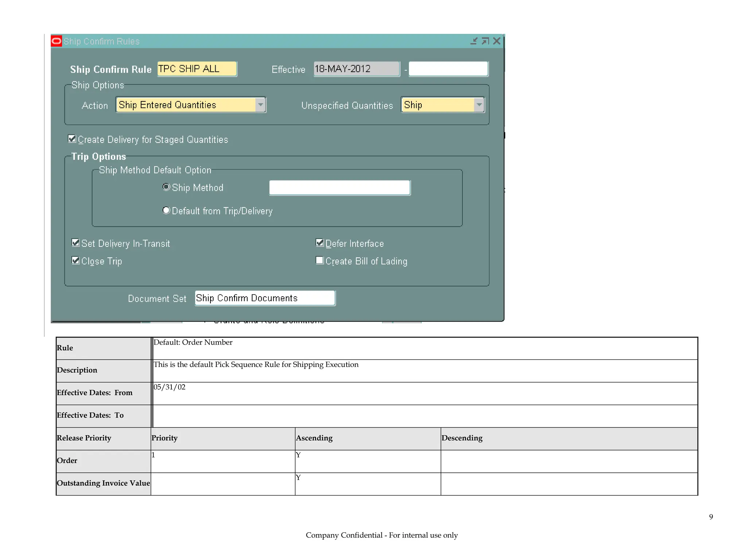
Task: Click the 'Ship Method Default Option' group label
Action: [x=155, y=170]
